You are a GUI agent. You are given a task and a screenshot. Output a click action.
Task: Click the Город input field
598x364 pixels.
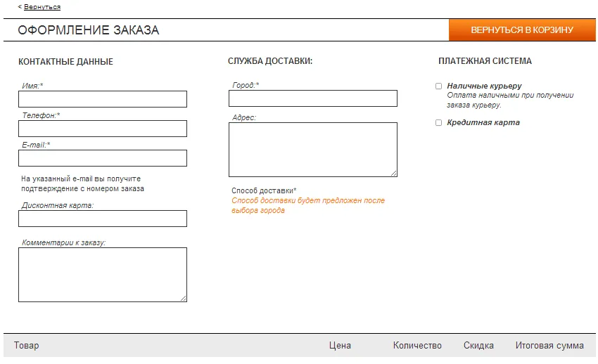313,98
